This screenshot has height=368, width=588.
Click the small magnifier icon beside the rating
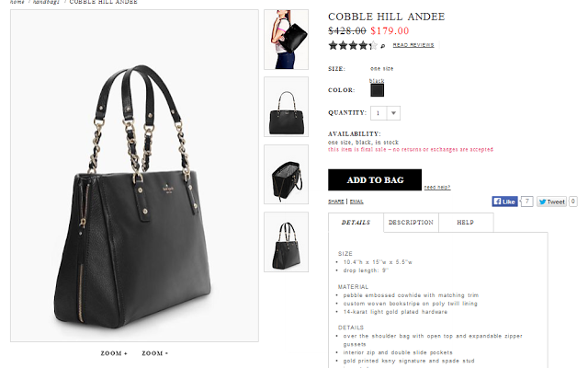[x=382, y=46]
